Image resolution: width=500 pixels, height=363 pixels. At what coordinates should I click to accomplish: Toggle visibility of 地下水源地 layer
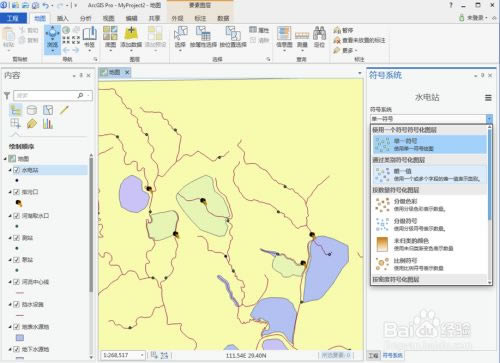click(x=16, y=349)
